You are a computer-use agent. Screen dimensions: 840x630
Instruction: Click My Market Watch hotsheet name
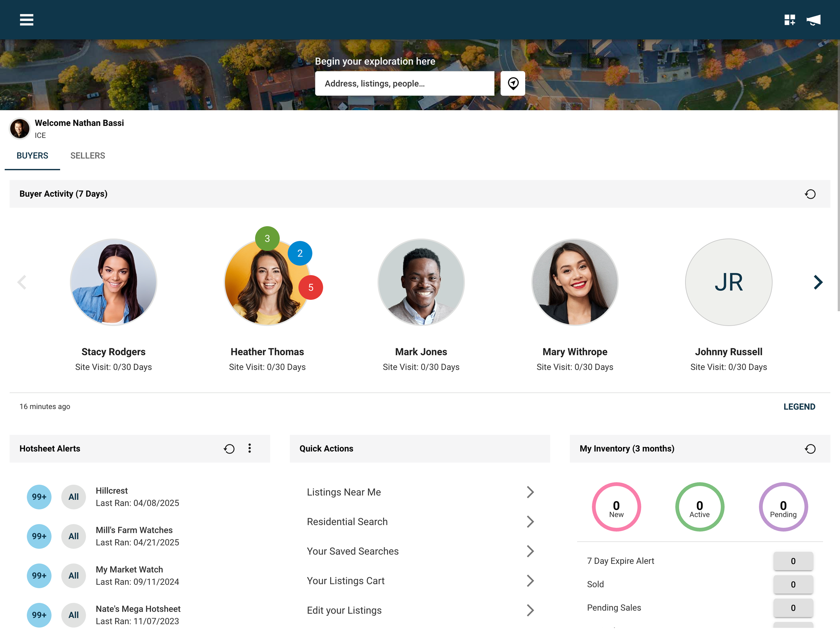[x=129, y=570]
